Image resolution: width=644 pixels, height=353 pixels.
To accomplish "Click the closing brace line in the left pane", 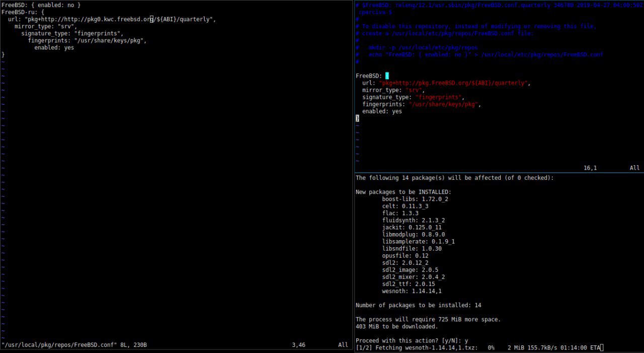I will [3, 54].
